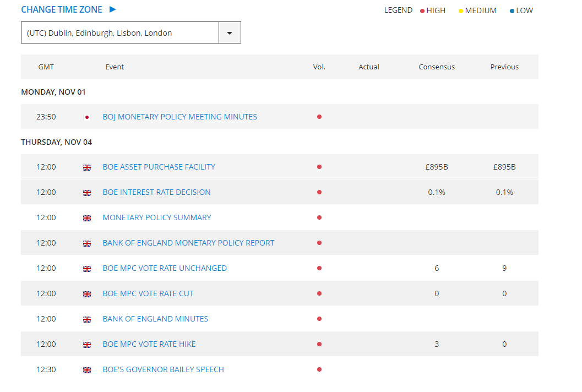Click the yellow MEDIUM legend dot
Viewport: 582px width, 392px height.
tap(461, 11)
